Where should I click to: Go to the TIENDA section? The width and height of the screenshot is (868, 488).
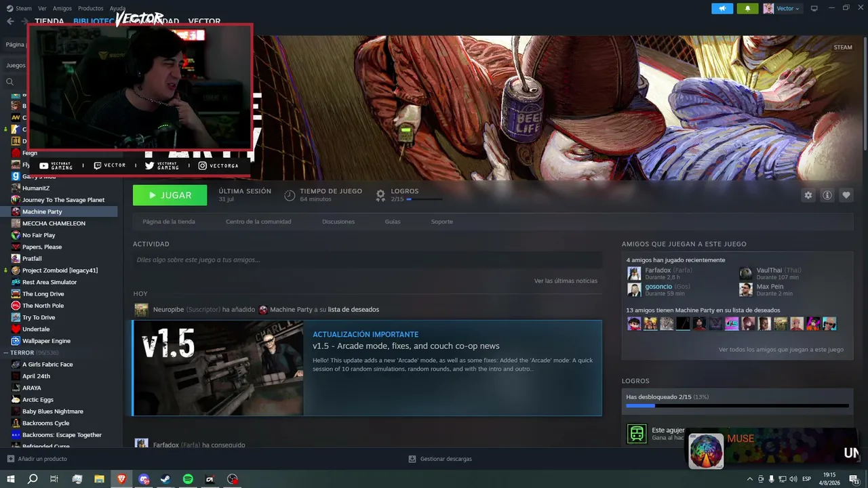pyautogui.click(x=50, y=21)
